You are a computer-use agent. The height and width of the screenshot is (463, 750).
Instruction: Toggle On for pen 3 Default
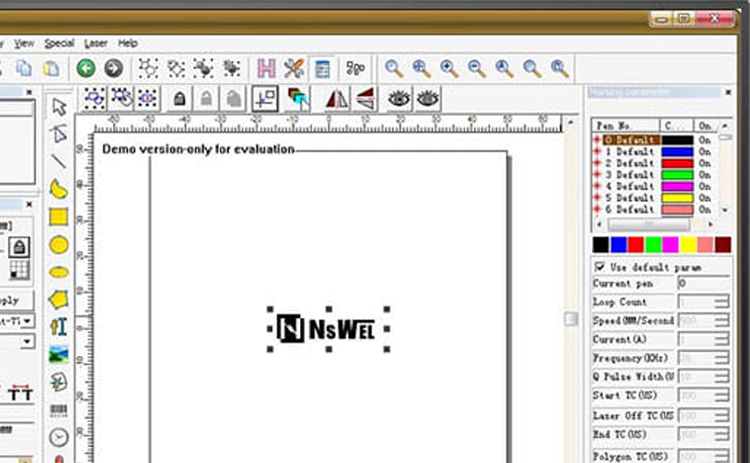(x=705, y=175)
